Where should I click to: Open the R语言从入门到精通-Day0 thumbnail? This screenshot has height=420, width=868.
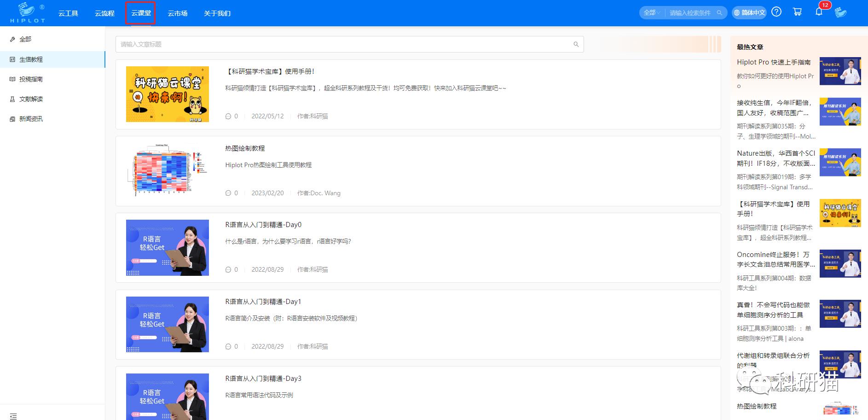click(167, 247)
